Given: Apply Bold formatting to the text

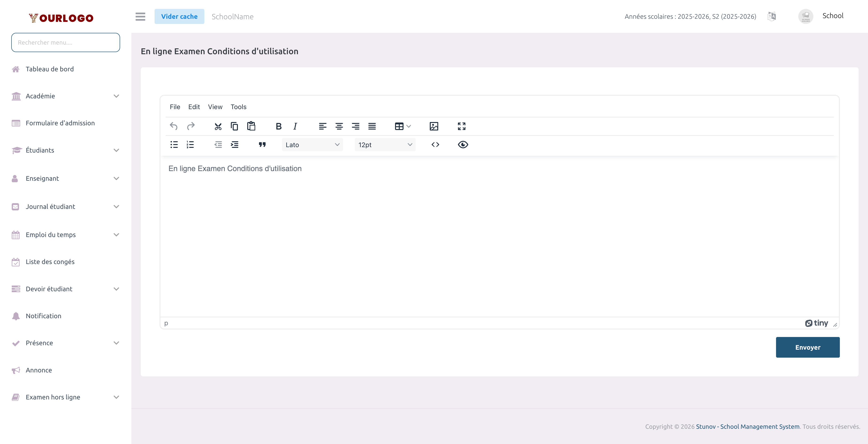Looking at the screenshot, I should (278, 126).
